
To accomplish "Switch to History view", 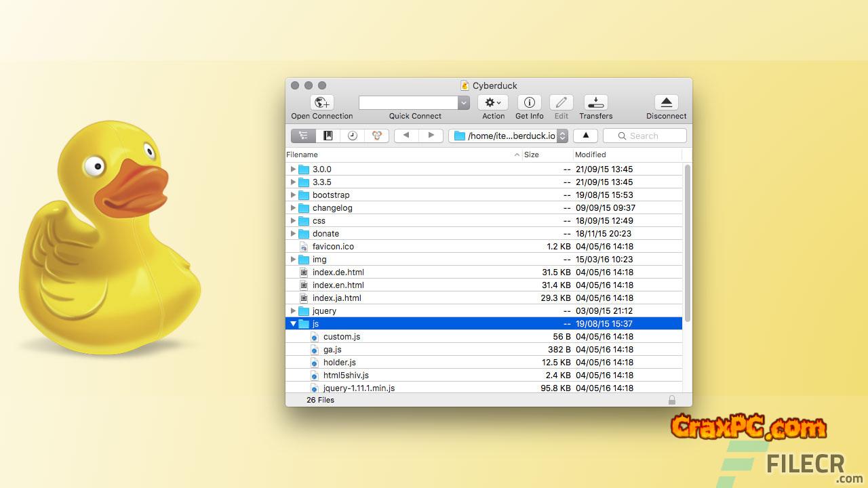I will 353,136.
